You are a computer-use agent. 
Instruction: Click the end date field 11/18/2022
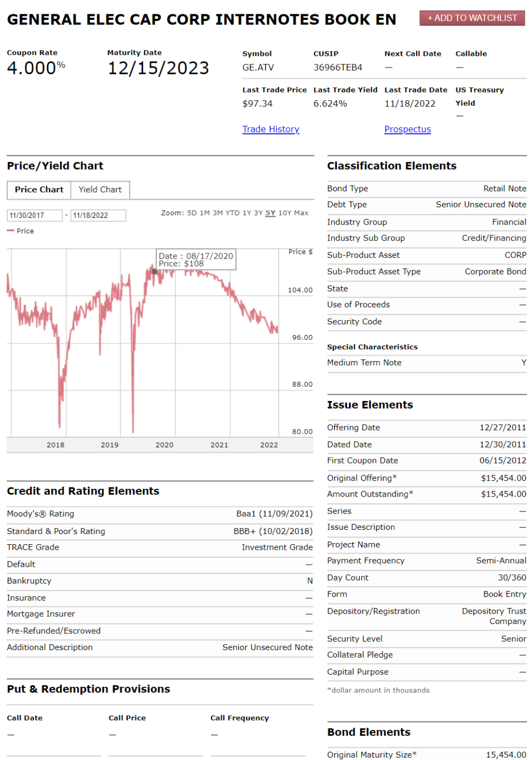click(98, 215)
